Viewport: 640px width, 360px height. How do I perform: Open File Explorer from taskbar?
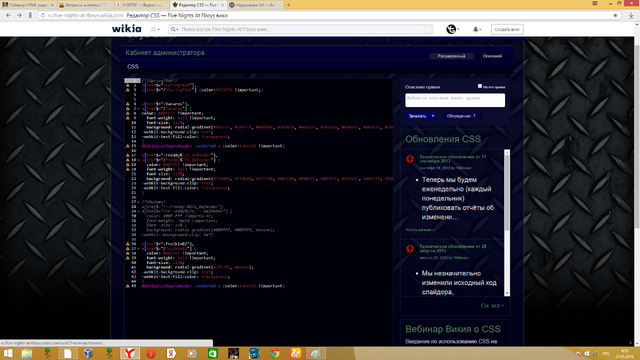[x=27, y=353]
